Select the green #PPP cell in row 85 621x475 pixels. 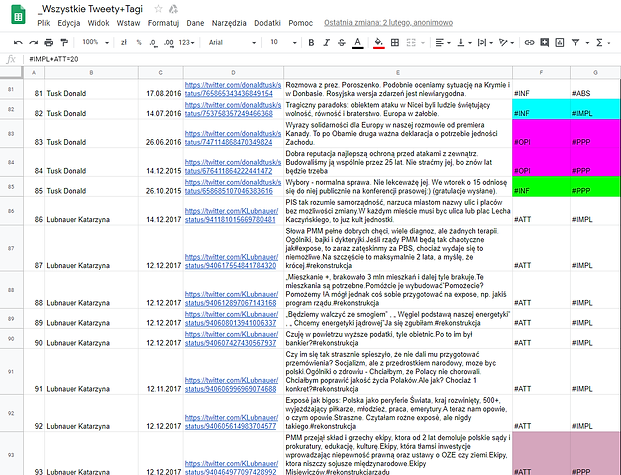pos(595,187)
